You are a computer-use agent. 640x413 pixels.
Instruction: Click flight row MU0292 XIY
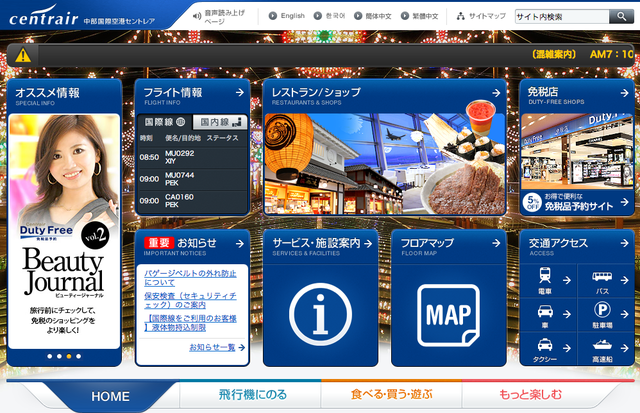tap(192, 157)
